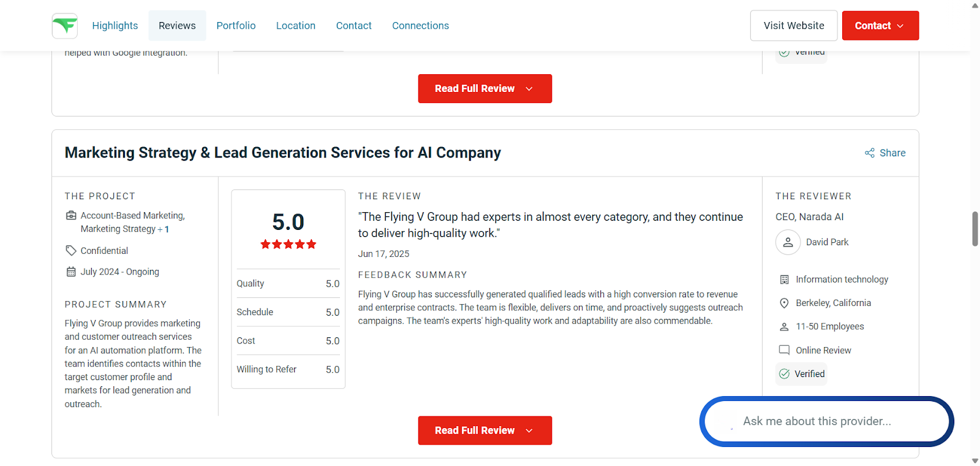The height and width of the screenshot is (466, 980).
Task: Click the Jun 17, 2025 date
Action: pos(384,254)
